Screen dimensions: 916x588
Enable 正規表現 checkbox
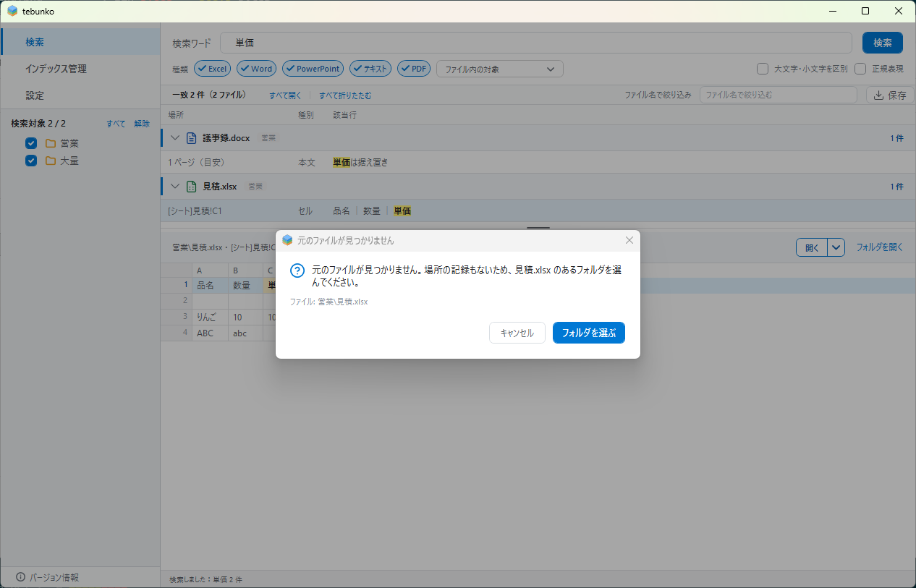point(860,69)
